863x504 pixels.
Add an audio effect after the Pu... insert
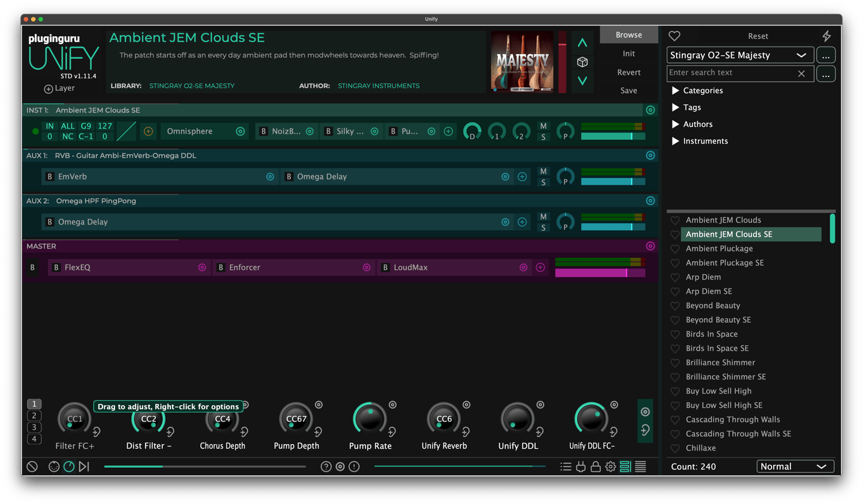tap(448, 131)
